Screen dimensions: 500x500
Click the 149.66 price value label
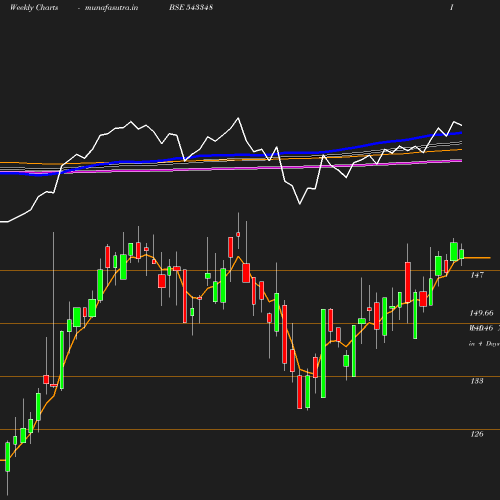(481, 313)
